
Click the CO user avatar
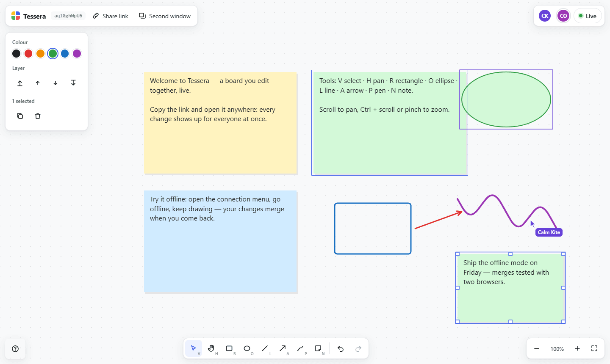(563, 16)
